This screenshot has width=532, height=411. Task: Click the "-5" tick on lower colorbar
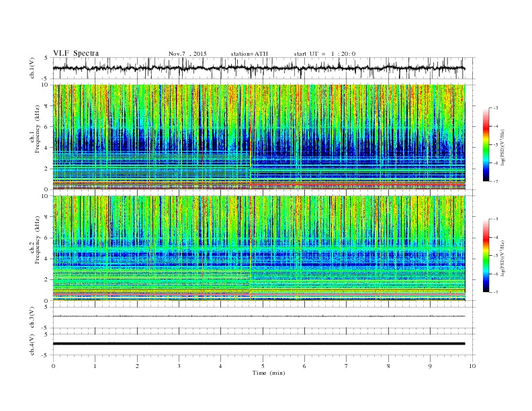[495, 256]
